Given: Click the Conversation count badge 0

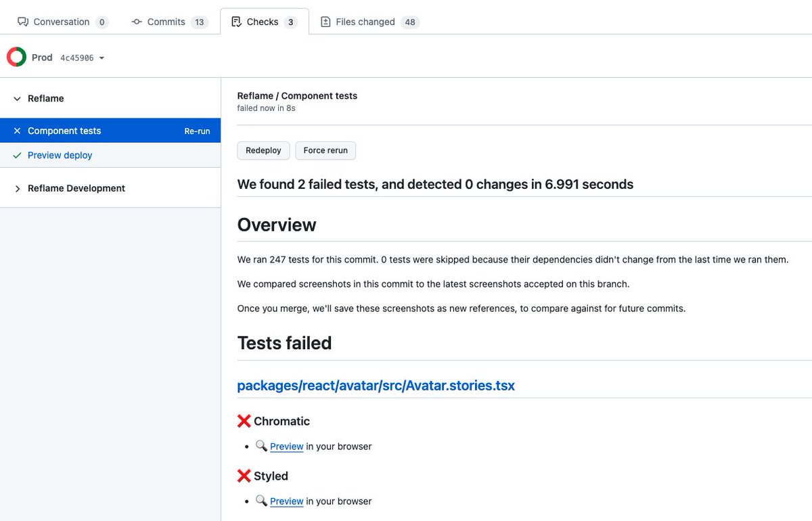Looking at the screenshot, I should 102,22.
